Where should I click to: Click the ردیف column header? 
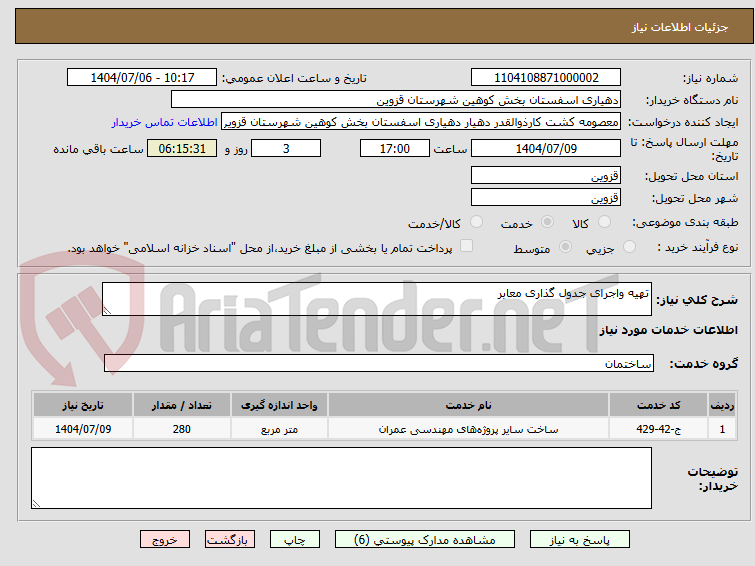click(722, 405)
